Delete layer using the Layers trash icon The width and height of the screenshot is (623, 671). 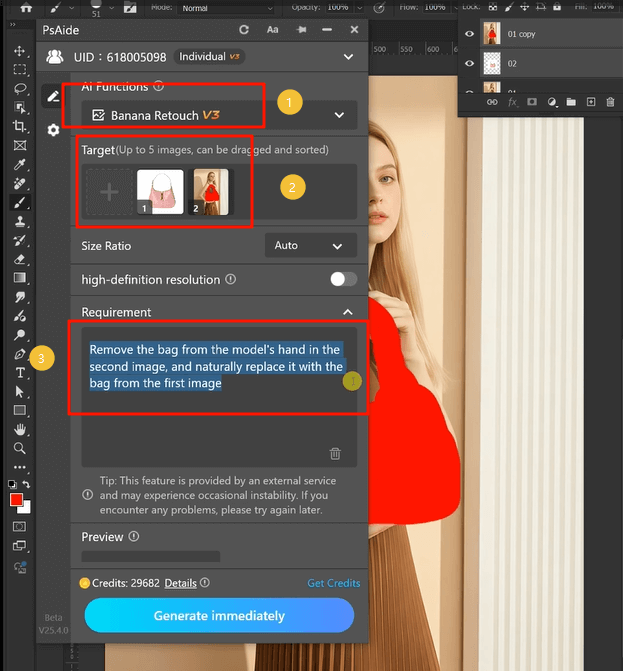click(611, 102)
